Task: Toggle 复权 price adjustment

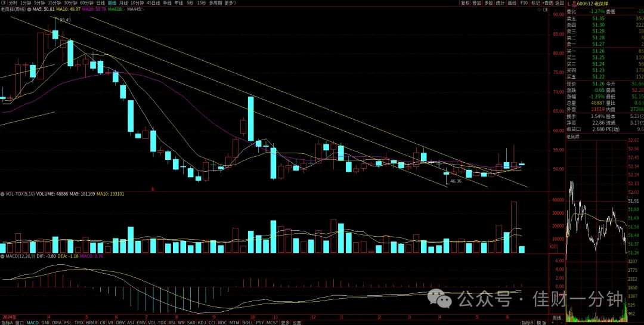Action: [465, 3]
